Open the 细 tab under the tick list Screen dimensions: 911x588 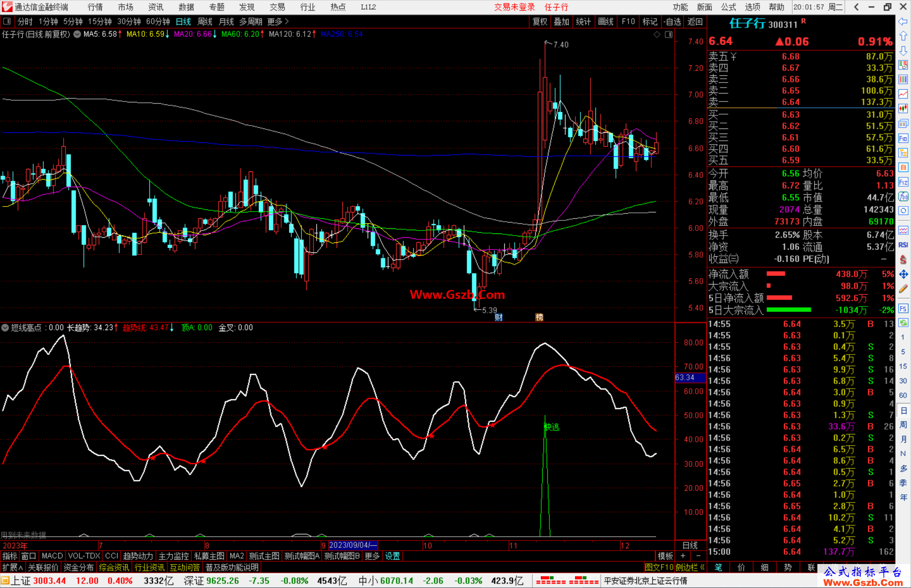(765, 567)
